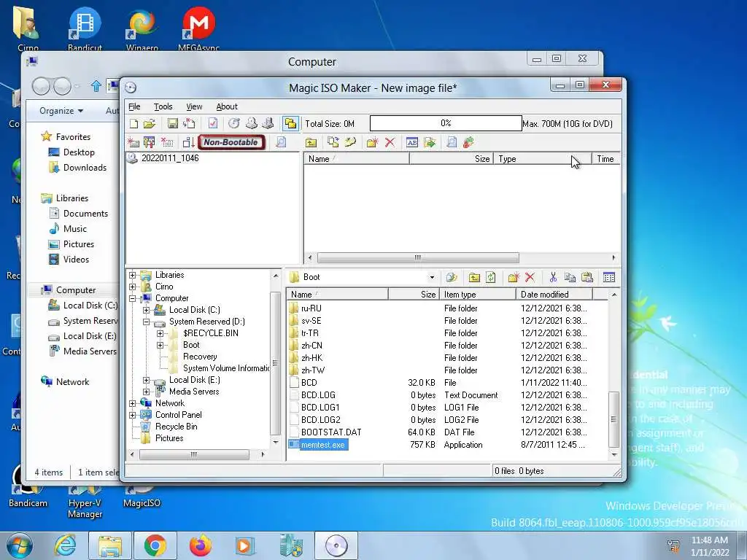Select the Recovery folder in the tree
The image size is (747, 560).
(x=200, y=357)
